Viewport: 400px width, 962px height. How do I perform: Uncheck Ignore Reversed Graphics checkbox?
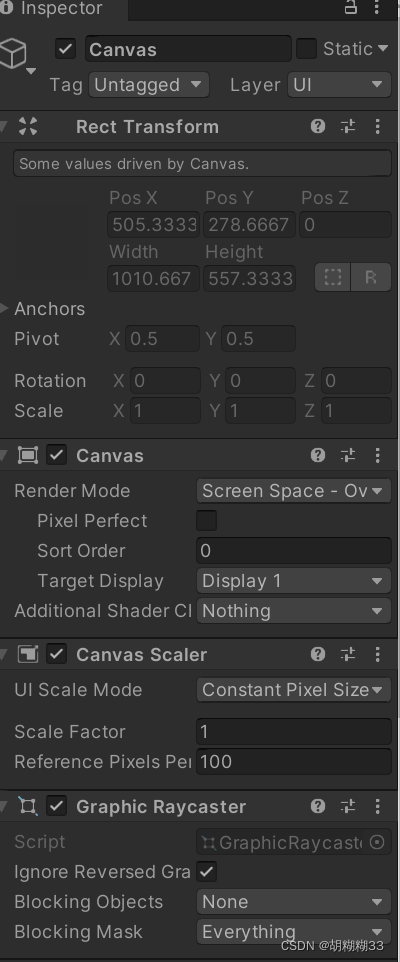coord(206,872)
